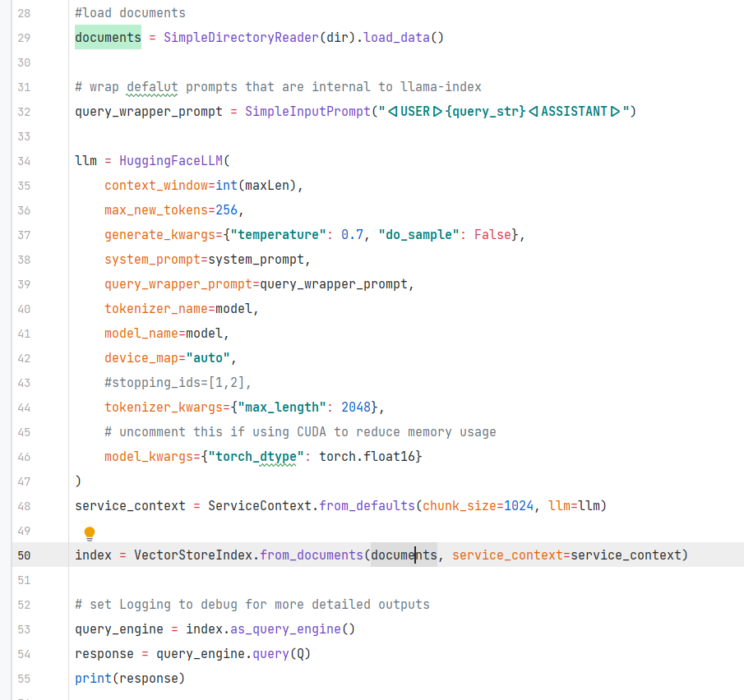Click the print function on line 55
Screen dimensions: 744x700
coord(90,678)
